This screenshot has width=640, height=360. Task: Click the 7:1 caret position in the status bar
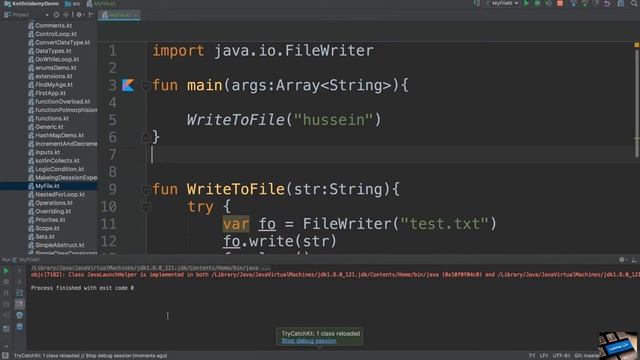click(532, 356)
